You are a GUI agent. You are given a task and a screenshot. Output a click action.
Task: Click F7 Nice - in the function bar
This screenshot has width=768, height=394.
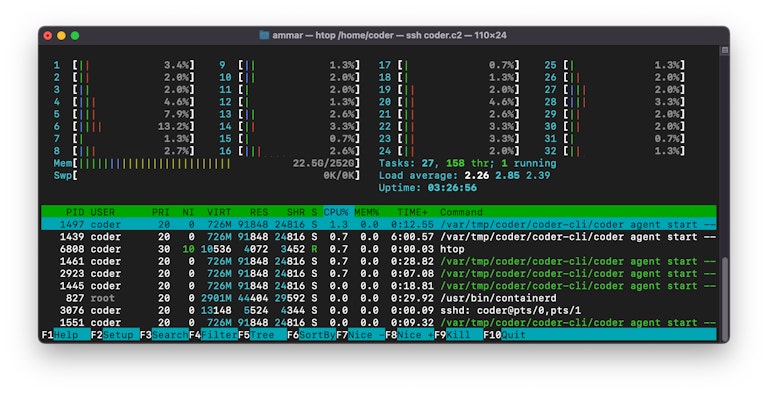360,335
